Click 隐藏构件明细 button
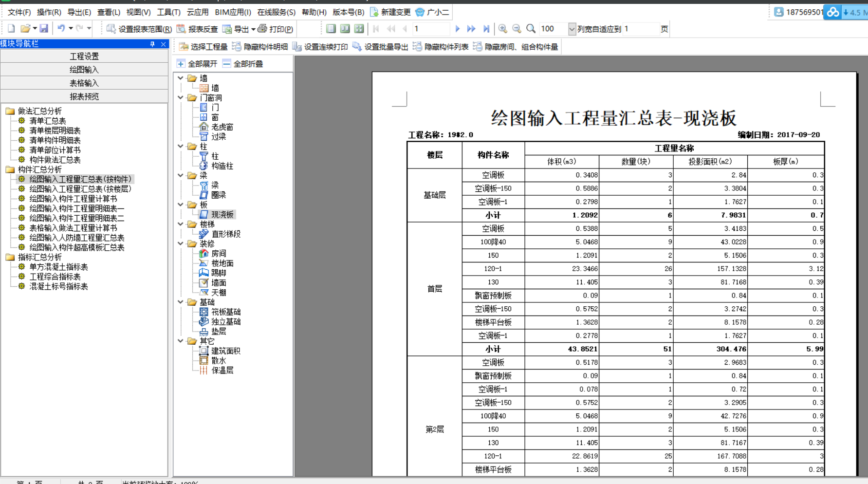The height and width of the screenshot is (484, 868). pos(260,47)
